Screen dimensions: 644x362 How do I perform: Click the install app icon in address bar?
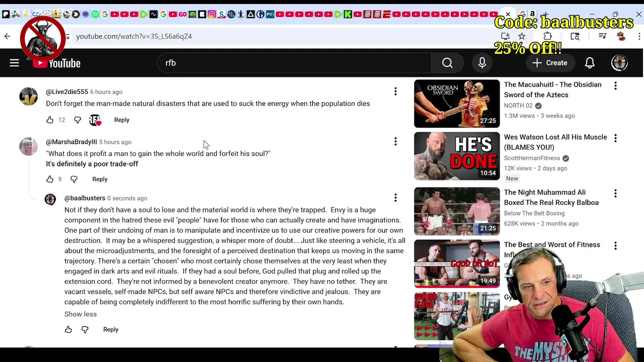coord(505,36)
